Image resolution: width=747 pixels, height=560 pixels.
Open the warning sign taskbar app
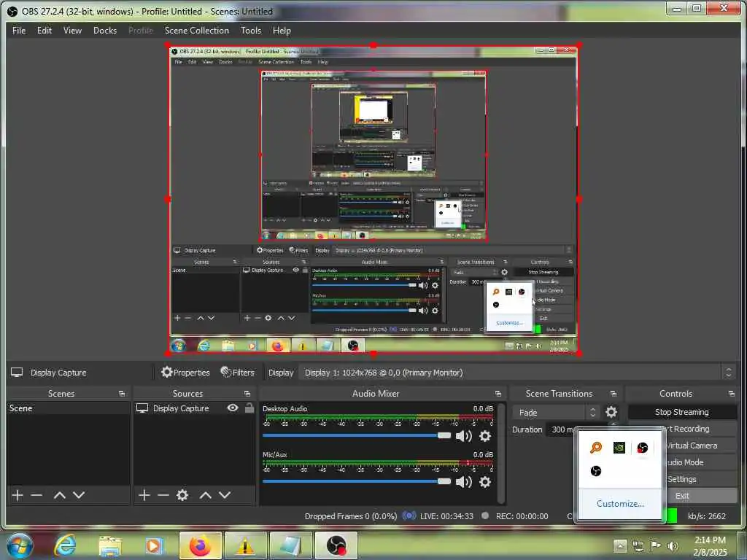245,545
